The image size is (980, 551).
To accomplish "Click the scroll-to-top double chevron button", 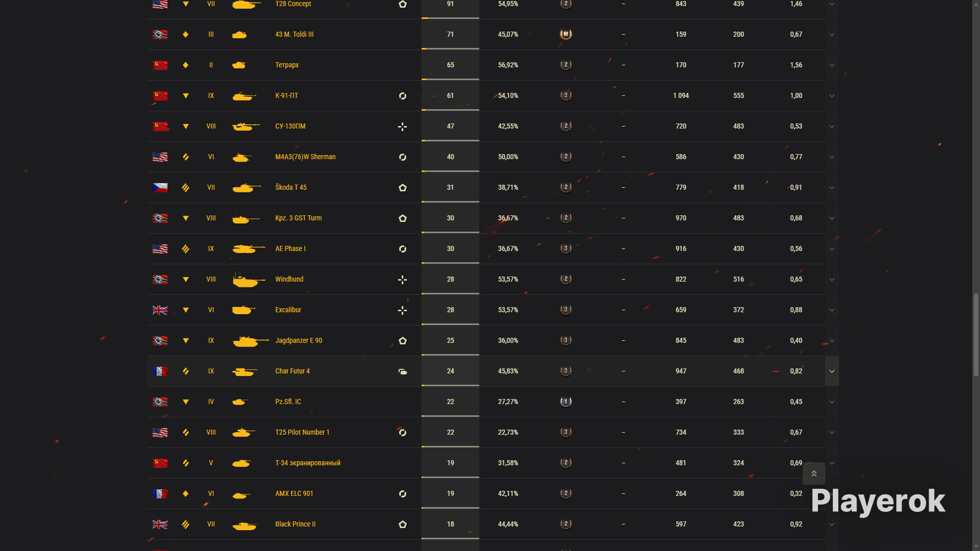I will [x=814, y=473].
